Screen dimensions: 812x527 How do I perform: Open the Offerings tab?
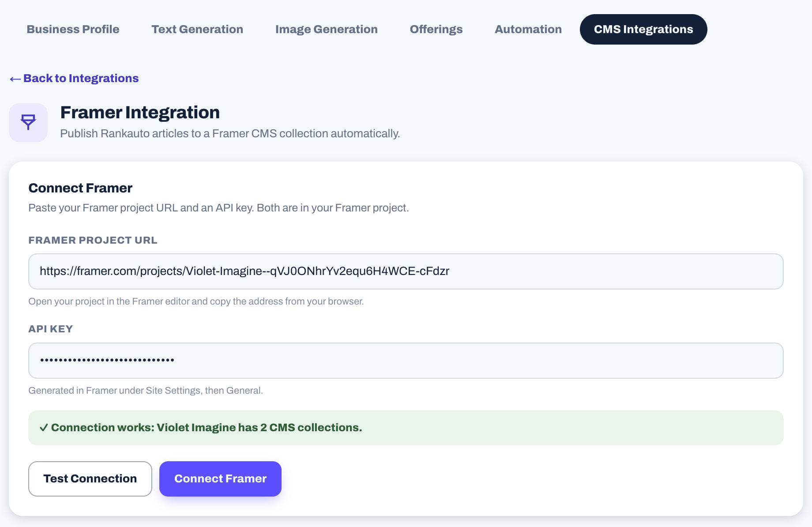[x=436, y=29]
